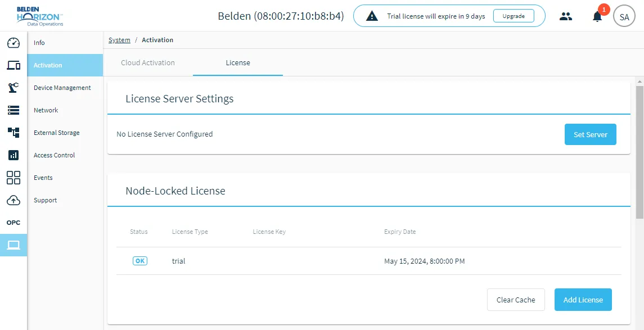
Task: Open External Storage menu item
Action: pyautogui.click(x=65, y=133)
